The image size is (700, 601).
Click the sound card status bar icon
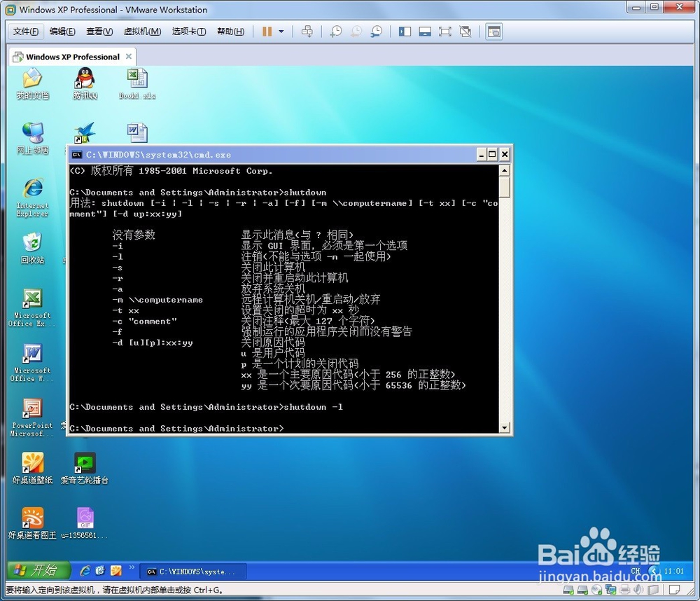coord(639,590)
